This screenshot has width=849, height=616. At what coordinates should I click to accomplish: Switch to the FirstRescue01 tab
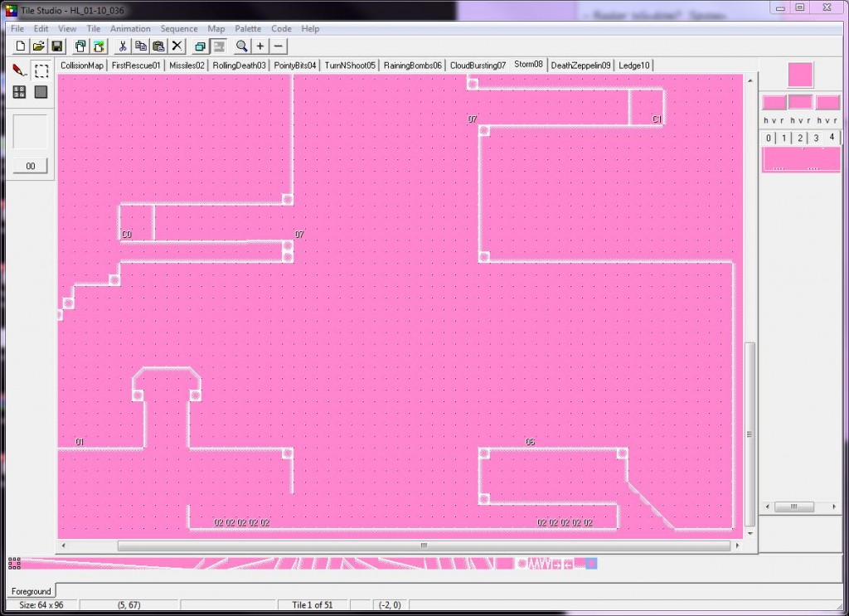tap(136, 65)
